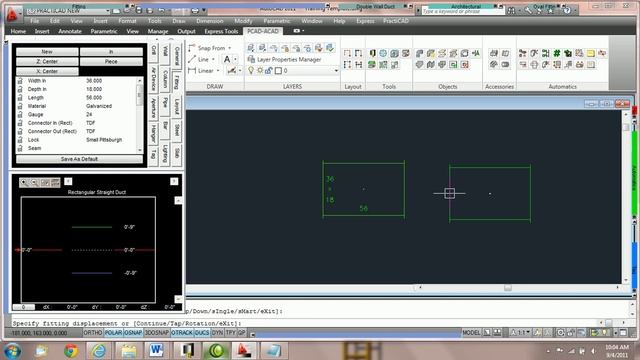Viewport: 640px width, 360px height.
Task: Click the annotation scale 1:1 icon
Action: click(520, 333)
